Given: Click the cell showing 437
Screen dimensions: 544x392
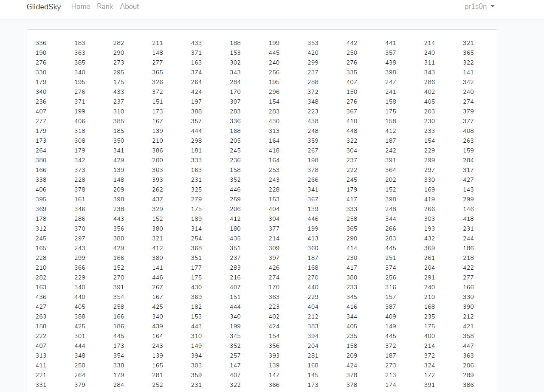Looking at the screenshot, I should pyautogui.click(x=158, y=199).
